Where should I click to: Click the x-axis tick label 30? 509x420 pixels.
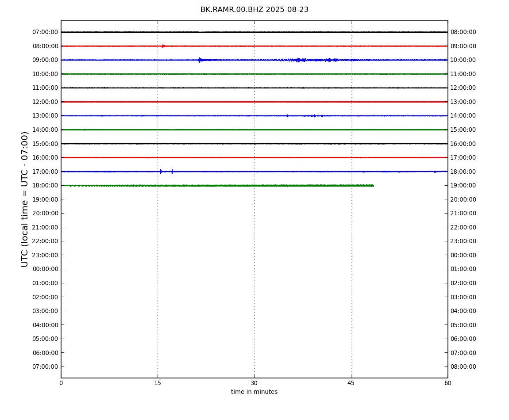click(x=254, y=383)
